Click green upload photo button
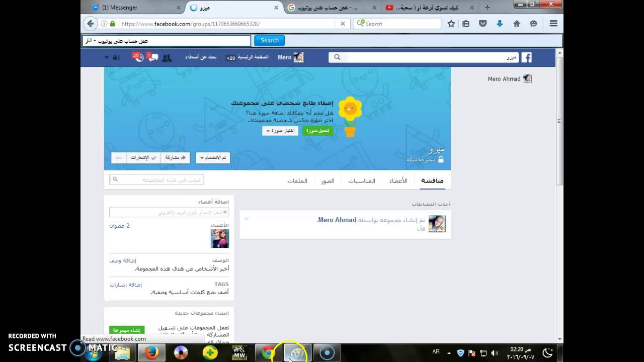This screenshot has width=644, height=362. click(x=318, y=131)
